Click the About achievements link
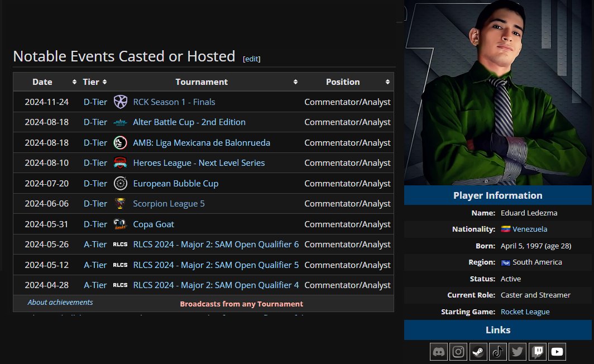Image resolution: width=594 pixels, height=364 pixels. point(60,302)
